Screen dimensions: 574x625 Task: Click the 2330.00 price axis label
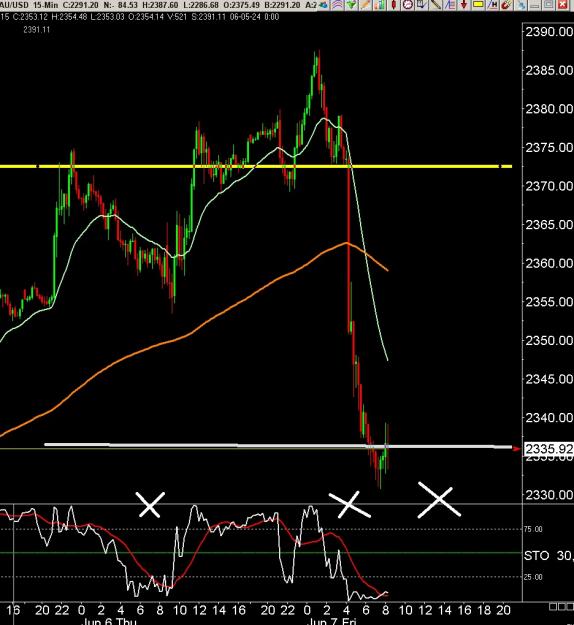tap(549, 495)
